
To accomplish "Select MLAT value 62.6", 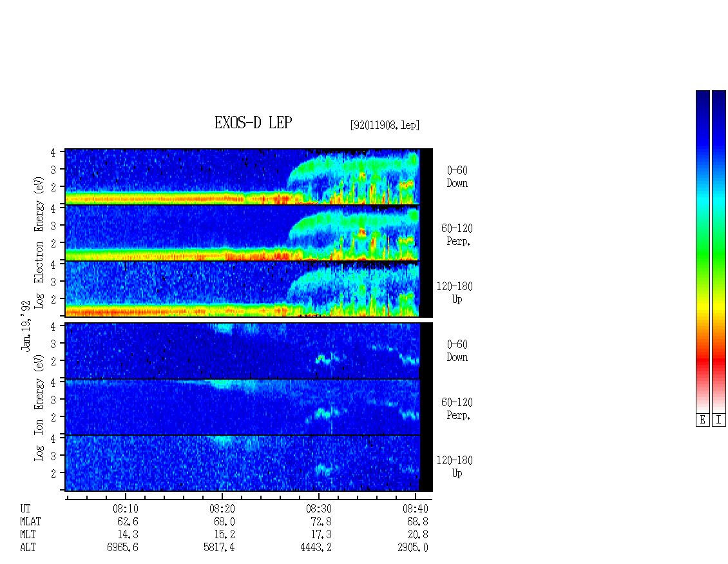I will pyautogui.click(x=128, y=521).
